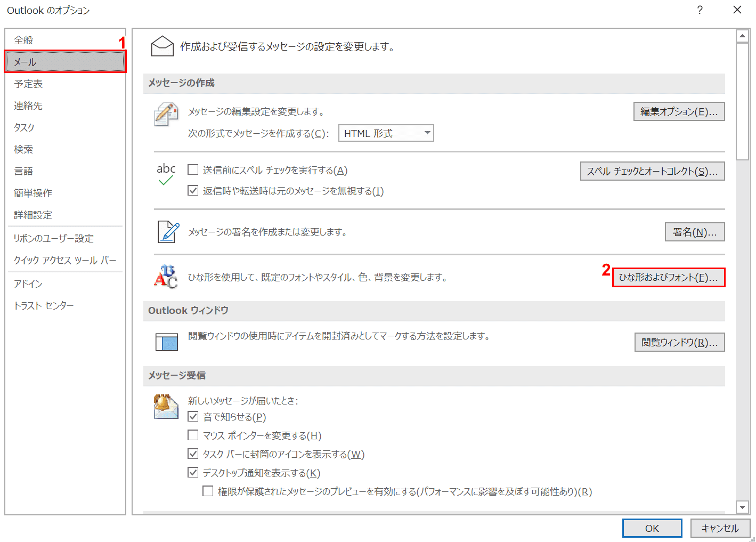The image size is (756, 542).
Task: Enable 送信前にスペル チェックを実行する checkbox
Action: (193, 170)
